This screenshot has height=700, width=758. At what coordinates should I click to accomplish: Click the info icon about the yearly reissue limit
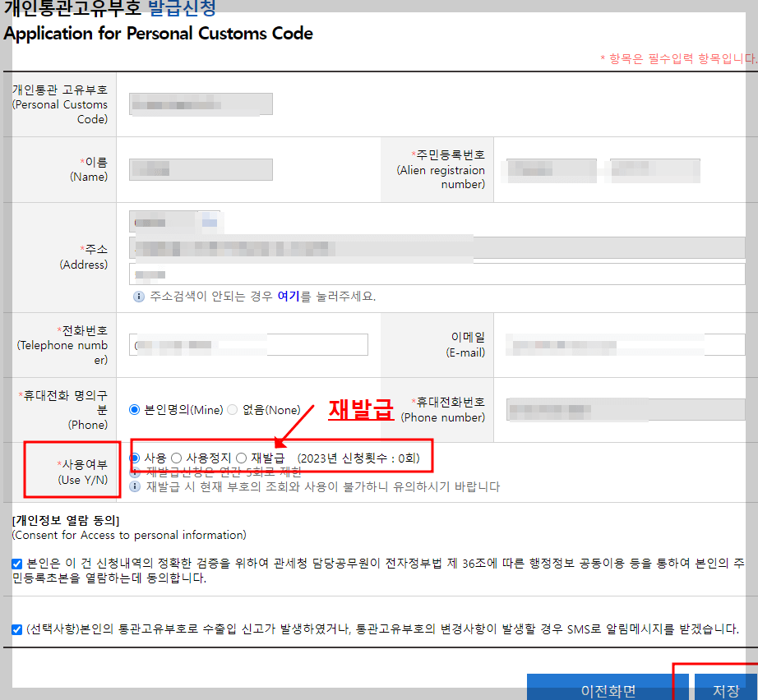click(x=133, y=473)
